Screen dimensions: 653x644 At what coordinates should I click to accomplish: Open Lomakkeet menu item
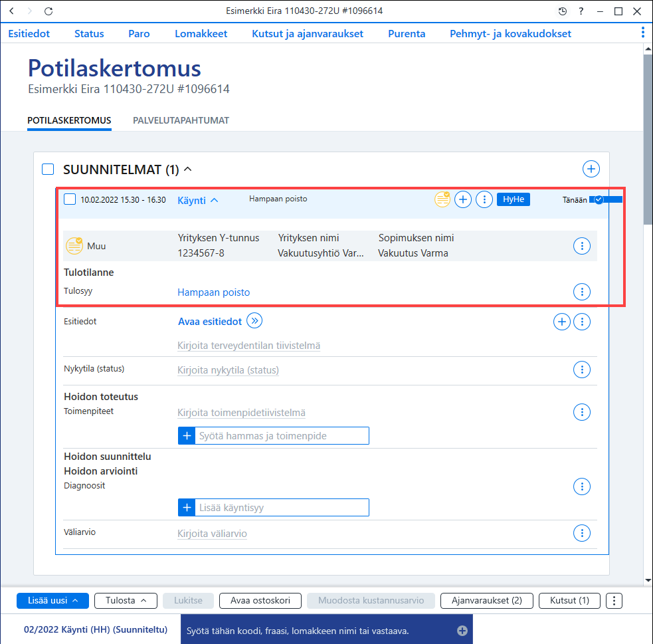201,34
